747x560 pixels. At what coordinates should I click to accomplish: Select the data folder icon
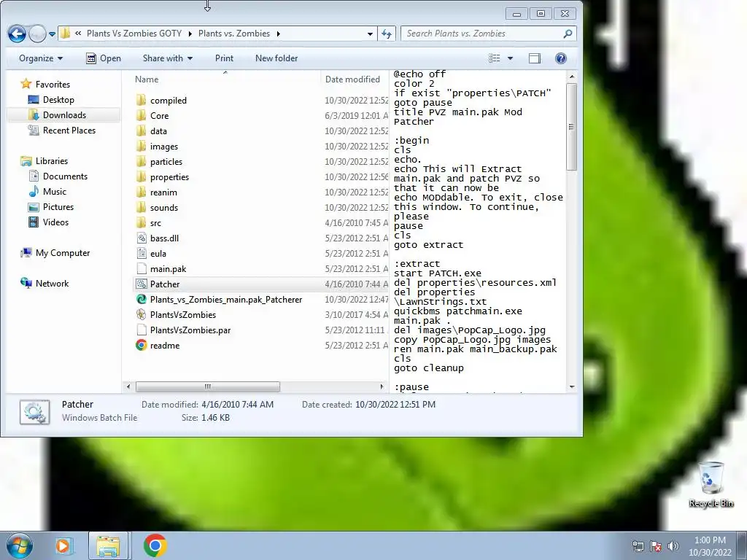[141, 131]
